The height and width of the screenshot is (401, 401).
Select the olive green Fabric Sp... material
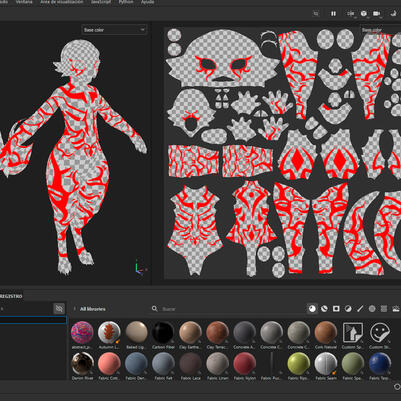[x=353, y=363]
